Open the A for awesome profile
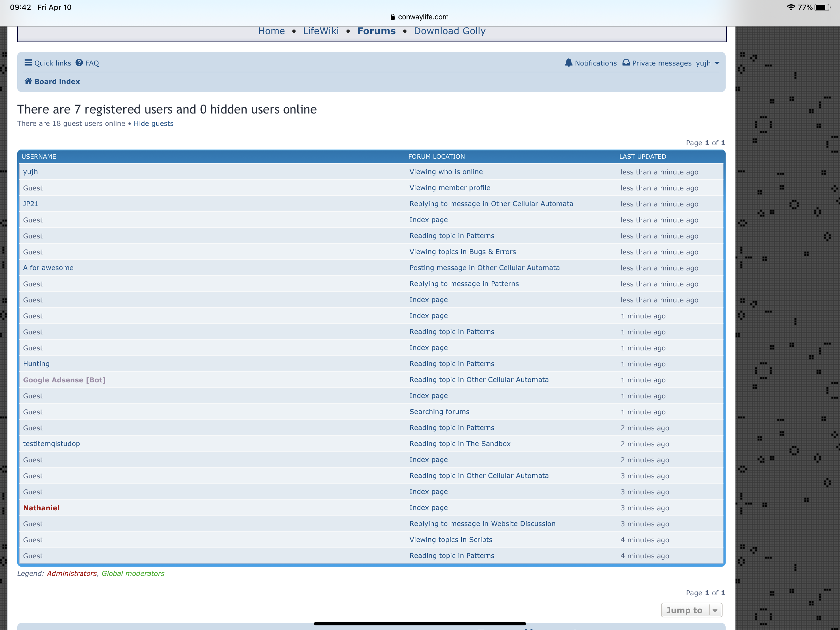This screenshot has height=630, width=840. [x=48, y=268]
